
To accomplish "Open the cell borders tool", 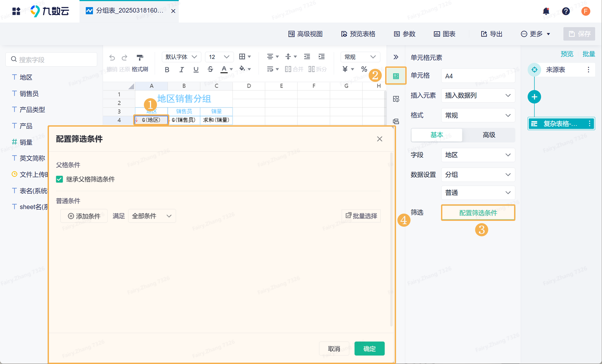I will click(x=245, y=57).
